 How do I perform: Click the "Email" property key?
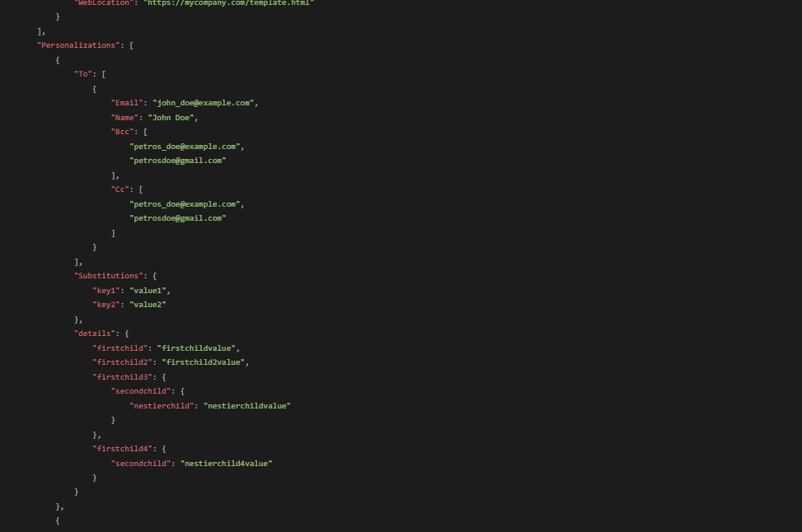127,103
